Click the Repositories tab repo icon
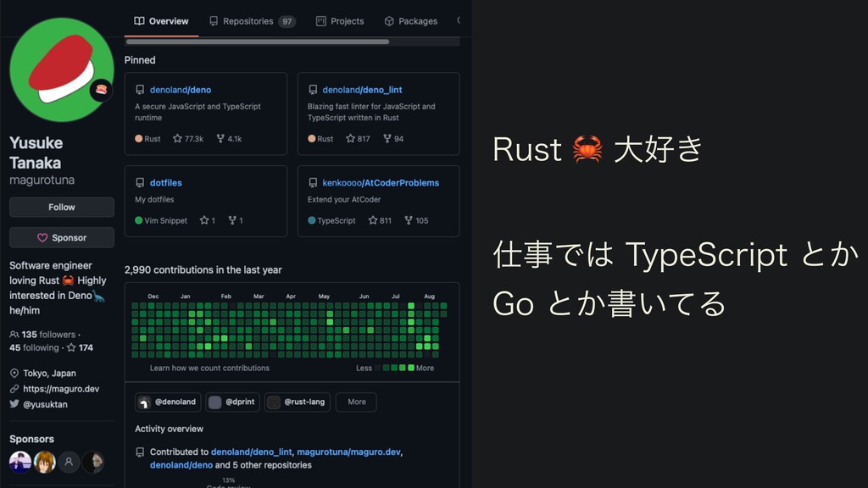Image resolution: width=868 pixels, height=488 pixels. click(214, 21)
